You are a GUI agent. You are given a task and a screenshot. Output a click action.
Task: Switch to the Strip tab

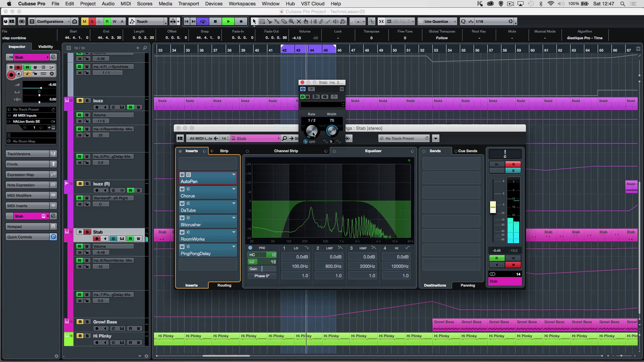(x=224, y=151)
